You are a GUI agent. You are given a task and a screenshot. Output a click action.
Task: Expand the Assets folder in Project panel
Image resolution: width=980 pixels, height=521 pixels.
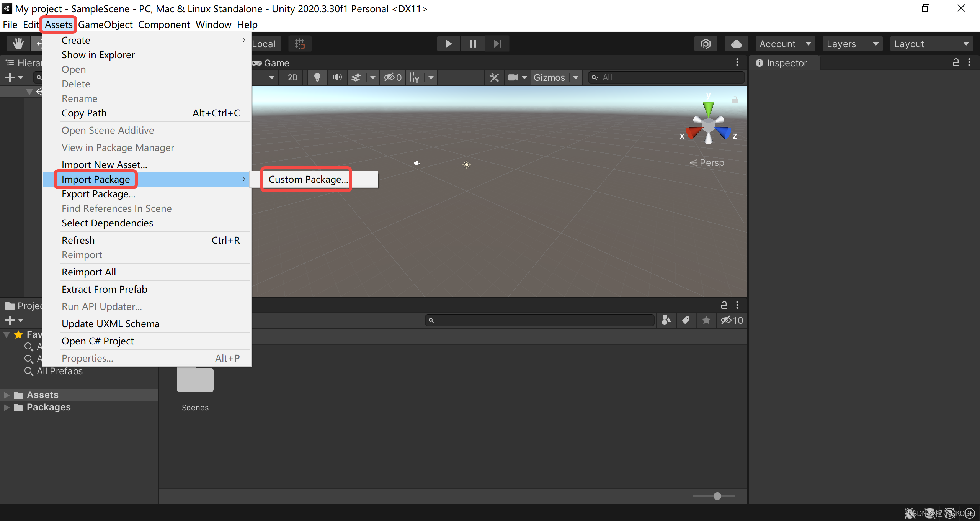click(x=6, y=395)
